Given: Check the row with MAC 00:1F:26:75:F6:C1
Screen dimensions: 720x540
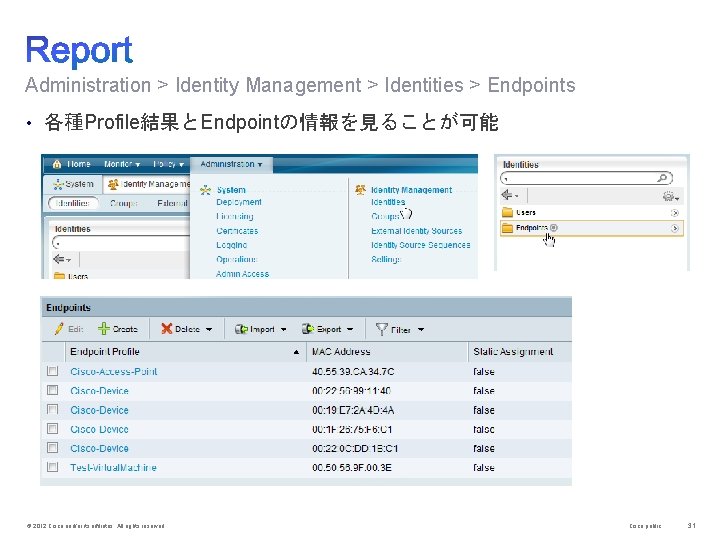Looking at the screenshot, I should (x=53, y=429).
